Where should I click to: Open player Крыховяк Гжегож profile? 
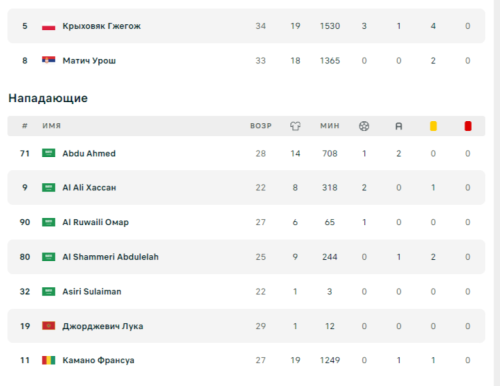(102, 26)
